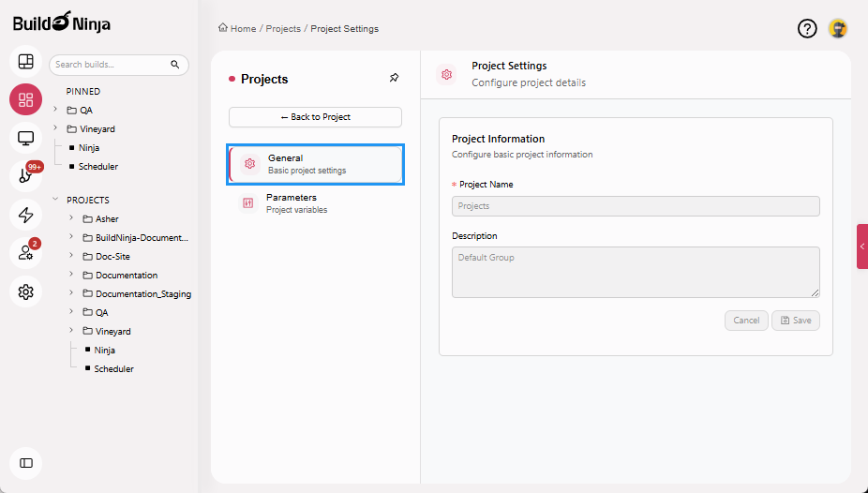
Task: Open the version control icon with 99+ badge
Action: click(25, 176)
